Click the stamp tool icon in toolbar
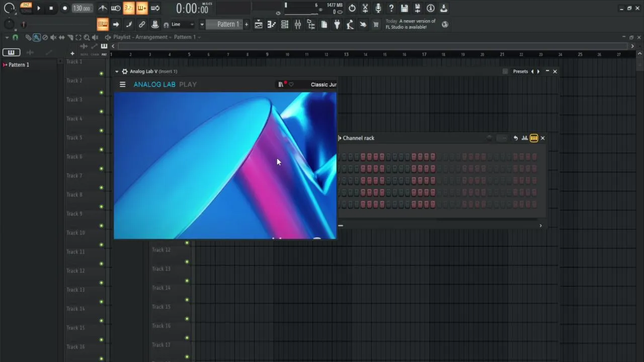Viewport: 644px width, 362px height. click(155, 24)
